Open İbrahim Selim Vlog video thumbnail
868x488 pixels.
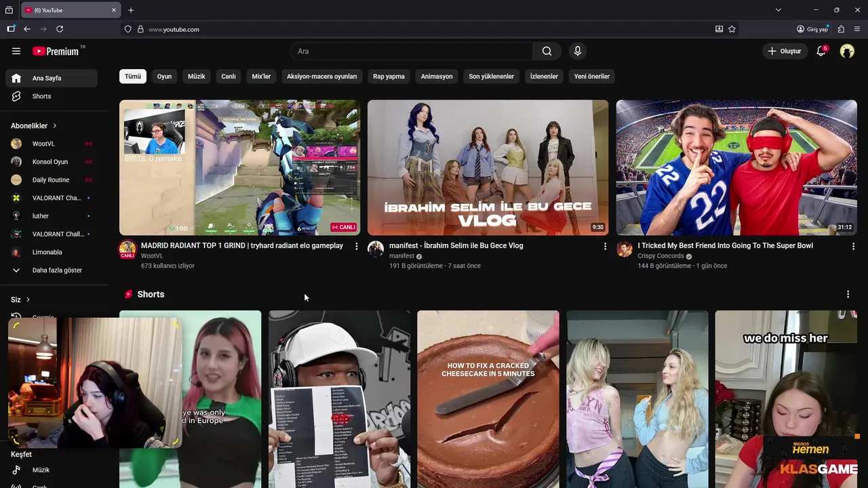pos(488,167)
